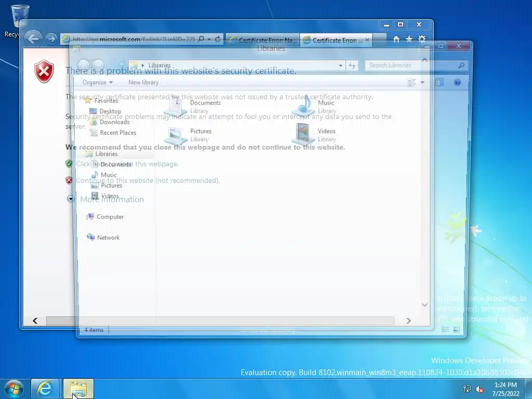Click the 'Click here to close this webpage' link
The width and height of the screenshot is (532, 399).
127,164
